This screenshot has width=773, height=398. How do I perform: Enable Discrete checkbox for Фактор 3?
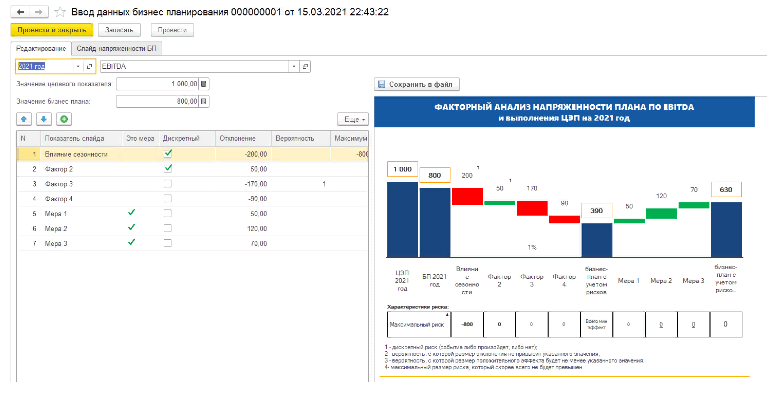click(x=168, y=183)
